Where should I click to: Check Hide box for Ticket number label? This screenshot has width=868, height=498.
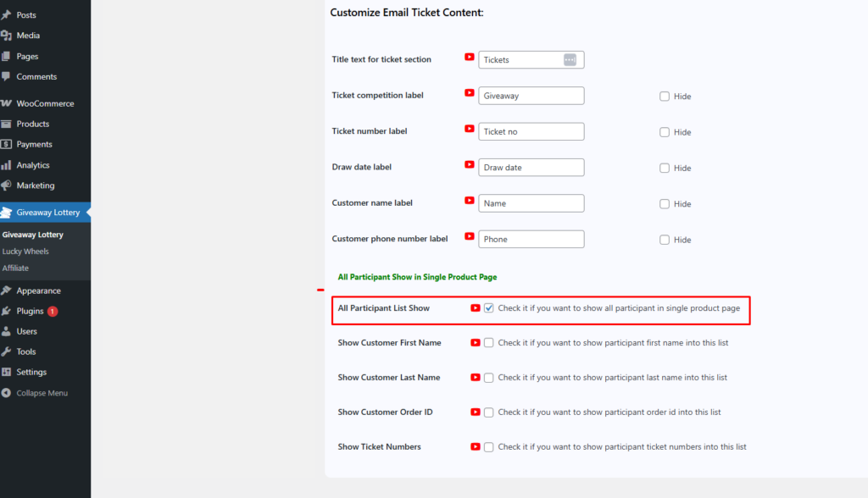point(665,132)
